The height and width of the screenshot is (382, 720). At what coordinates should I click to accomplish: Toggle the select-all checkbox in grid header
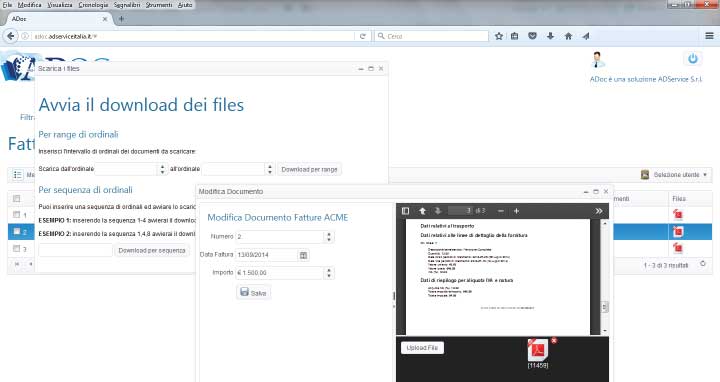coord(17,199)
